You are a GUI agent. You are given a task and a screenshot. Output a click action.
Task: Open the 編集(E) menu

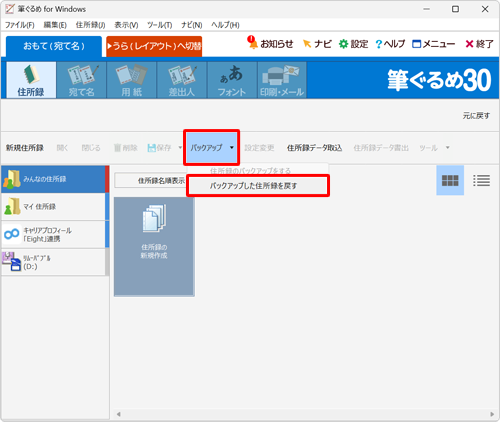[x=55, y=25]
